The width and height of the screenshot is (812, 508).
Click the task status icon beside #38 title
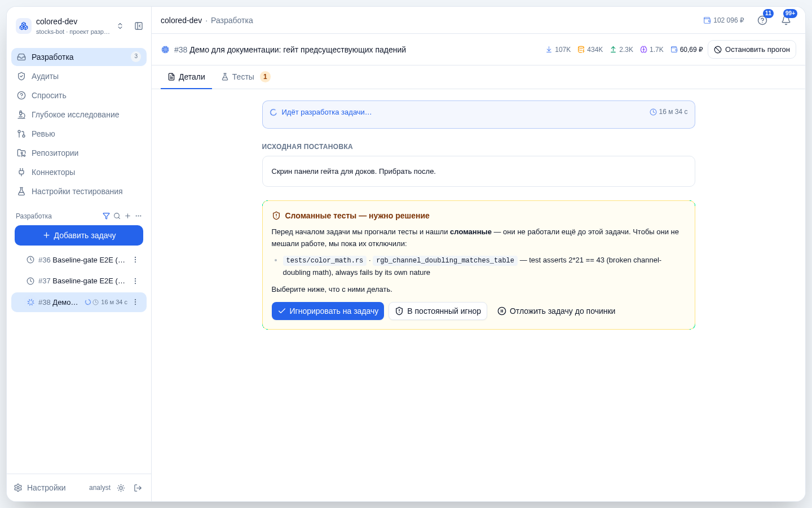pos(165,50)
